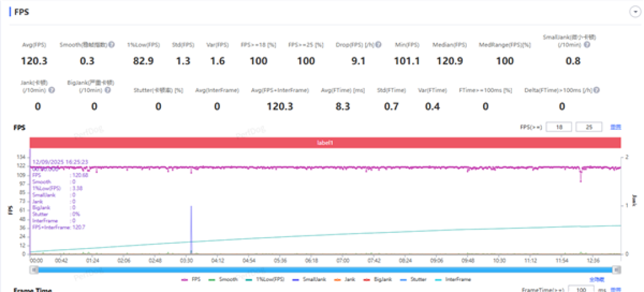
Task: Collapse the FPS section with the top-right chevron
Action: point(635,12)
